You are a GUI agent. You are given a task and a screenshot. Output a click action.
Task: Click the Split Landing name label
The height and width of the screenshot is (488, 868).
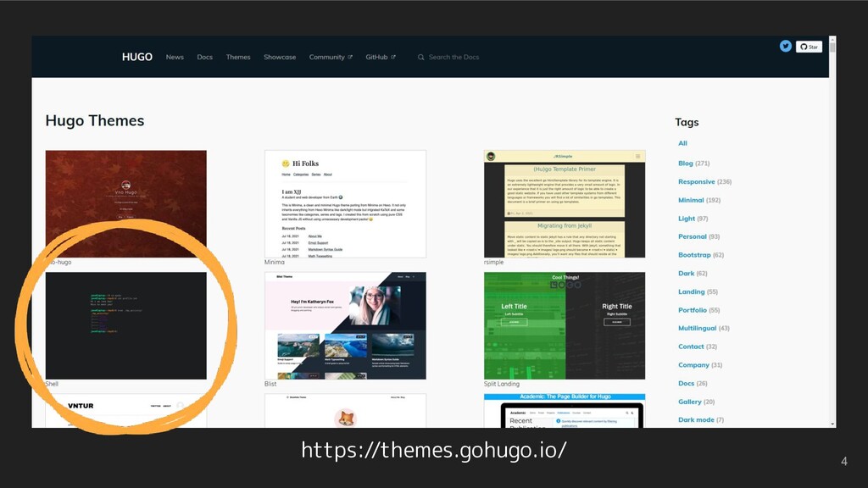tap(502, 384)
